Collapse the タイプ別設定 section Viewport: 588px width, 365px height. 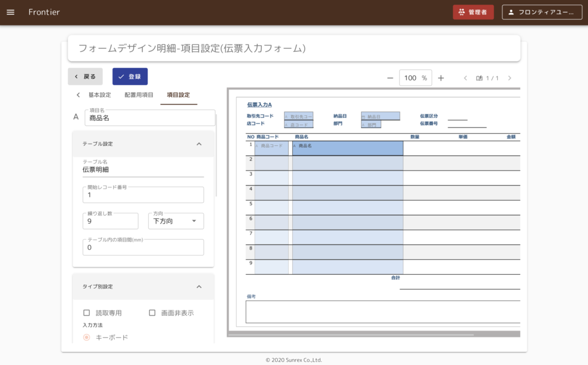[199, 286]
